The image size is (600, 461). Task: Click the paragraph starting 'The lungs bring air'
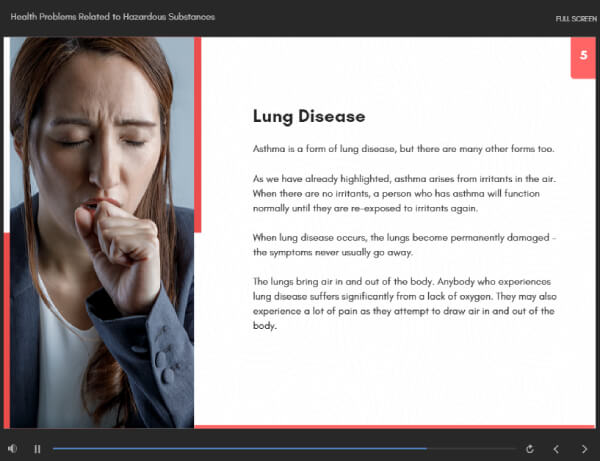(x=403, y=303)
